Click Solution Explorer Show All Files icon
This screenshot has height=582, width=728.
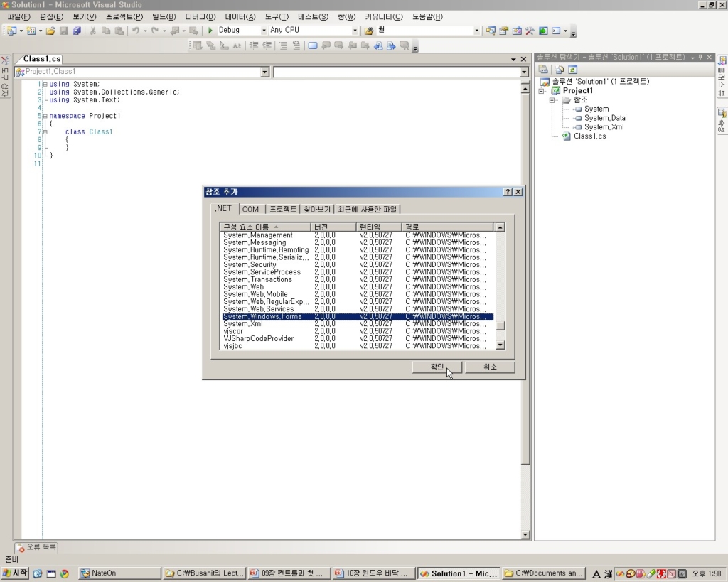[x=560, y=70]
